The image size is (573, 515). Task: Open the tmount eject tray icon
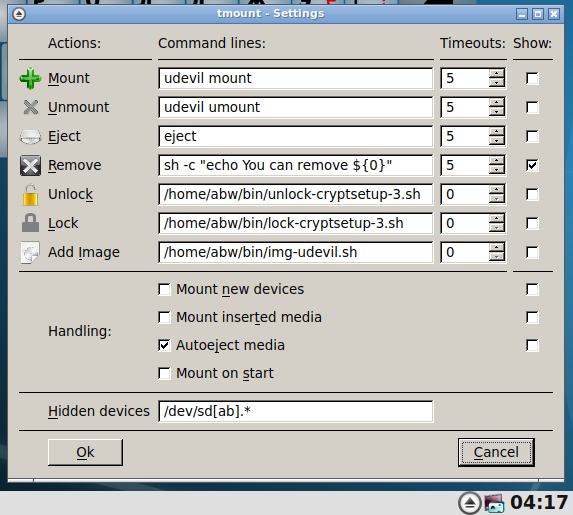pyautogui.click(x=470, y=503)
